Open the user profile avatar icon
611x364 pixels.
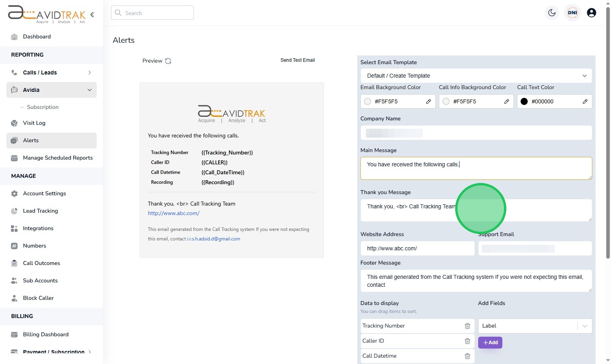coord(591,13)
